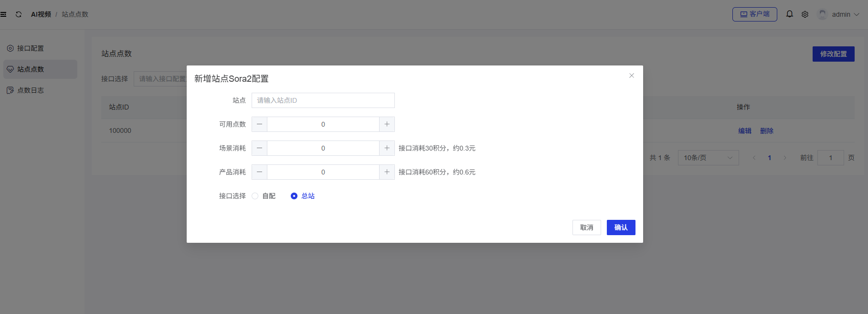Open settings gear icon in header

pyautogui.click(x=805, y=14)
